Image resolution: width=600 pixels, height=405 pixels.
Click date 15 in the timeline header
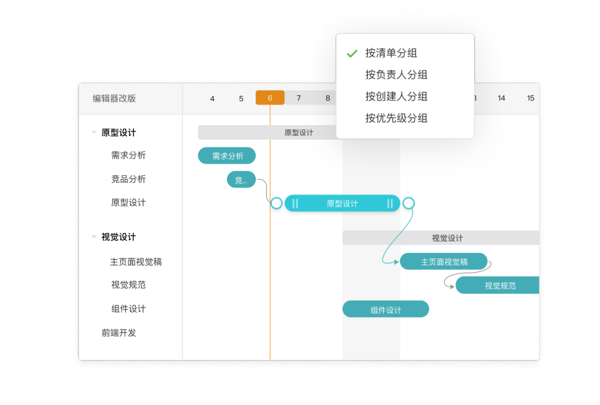[530, 98]
